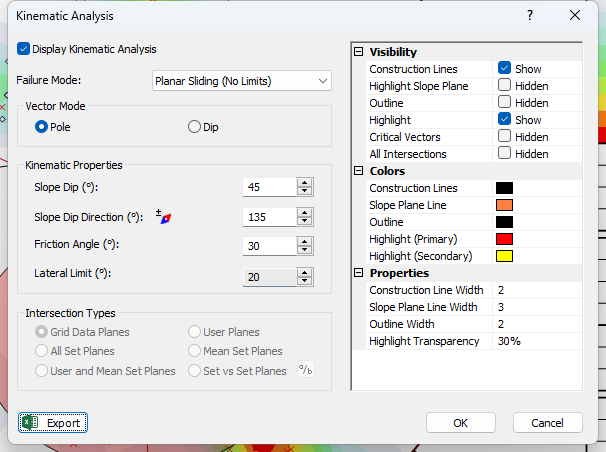The image size is (606, 452).
Task: Select User and Mean Set Planes radio
Action: 41,371
